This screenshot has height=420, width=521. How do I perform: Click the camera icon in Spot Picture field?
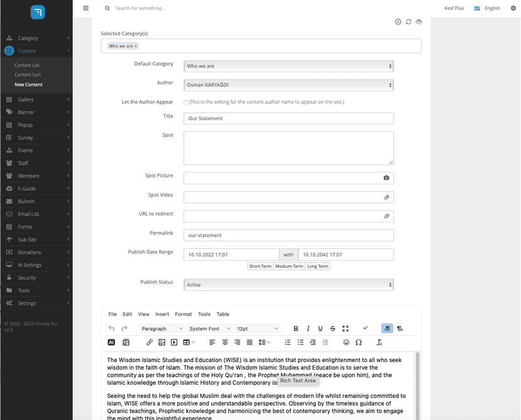[386, 178]
